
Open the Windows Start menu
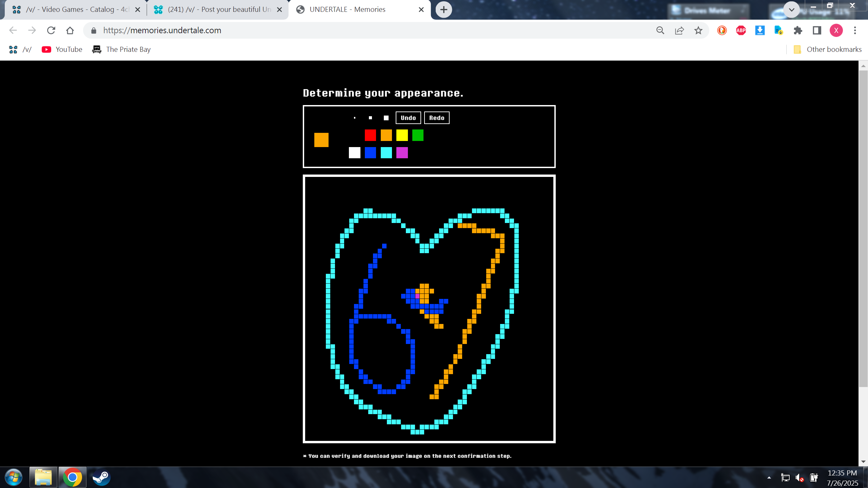point(14,477)
